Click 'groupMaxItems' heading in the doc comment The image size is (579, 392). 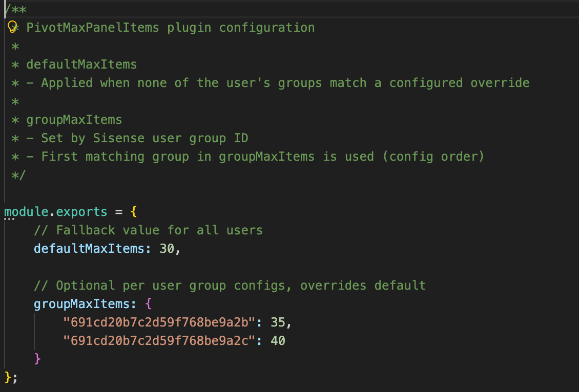(x=74, y=120)
